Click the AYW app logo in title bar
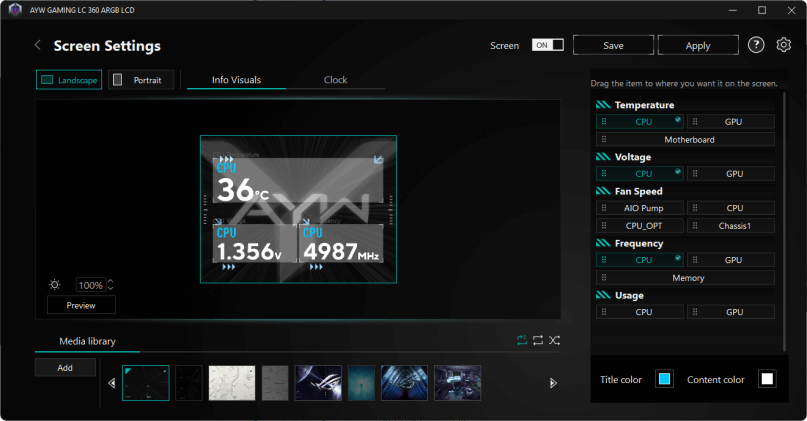The image size is (807, 421). (x=15, y=10)
